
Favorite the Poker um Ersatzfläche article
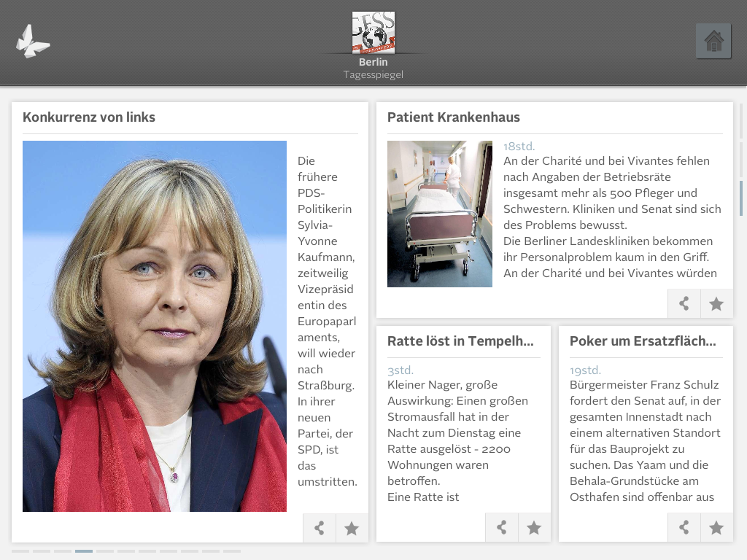[716, 527]
